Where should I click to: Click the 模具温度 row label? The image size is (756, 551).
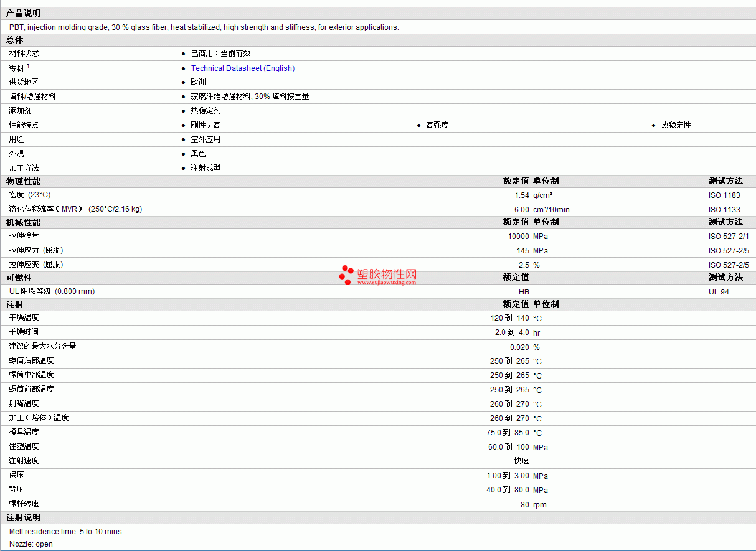24,433
